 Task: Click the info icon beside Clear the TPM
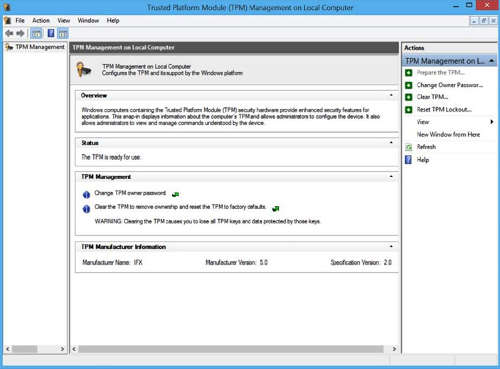pyautogui.click(x=86, y=209)
